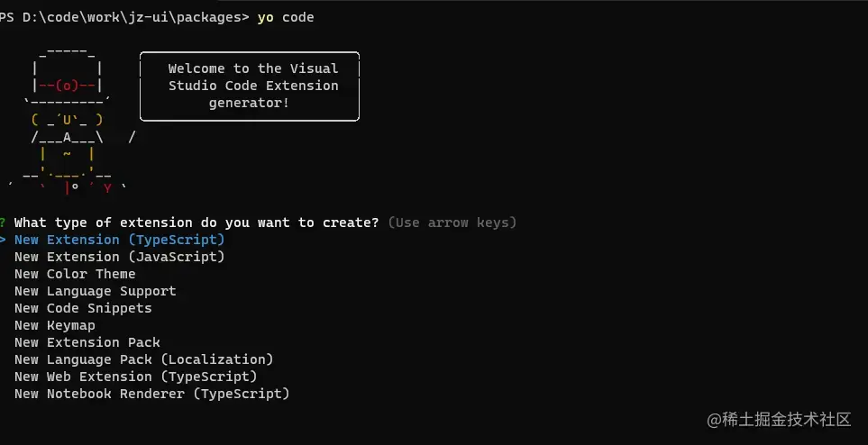868x445 pixels.
Task: Click the yellow "yo" command word
Action: (265, 17)
